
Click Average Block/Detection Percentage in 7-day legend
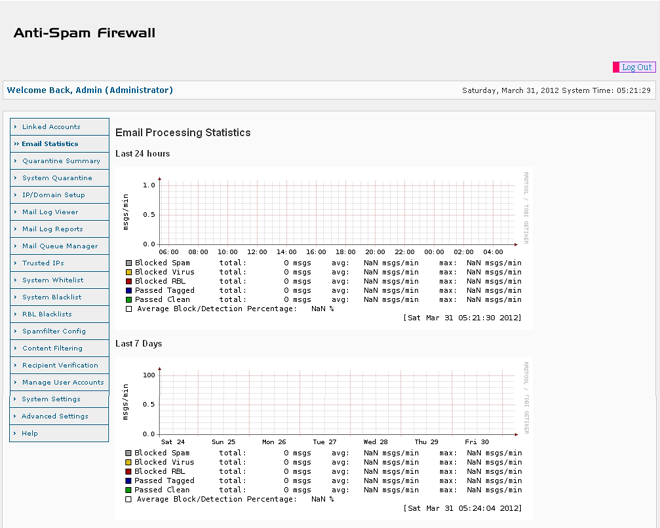(217, 499)
